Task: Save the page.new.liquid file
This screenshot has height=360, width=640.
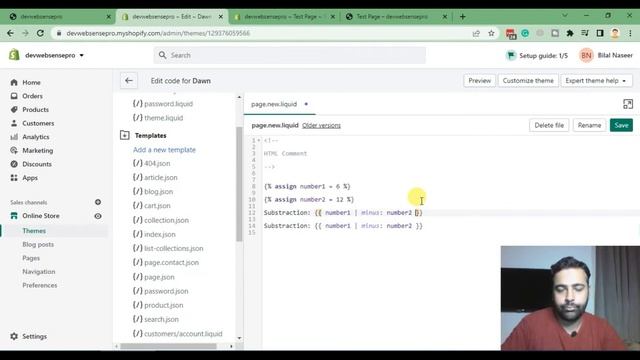Action: click(621, 125)
